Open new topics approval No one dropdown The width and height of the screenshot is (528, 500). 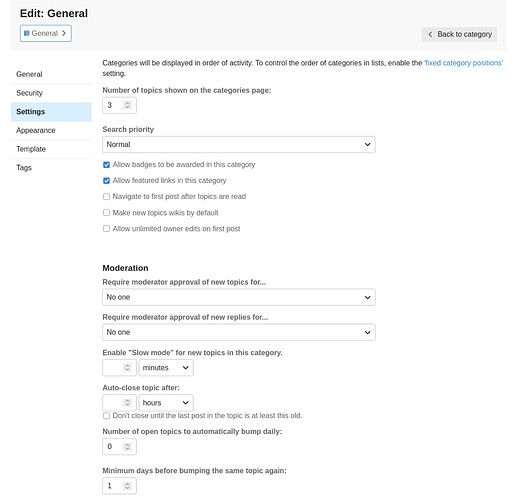click(239, 297)
